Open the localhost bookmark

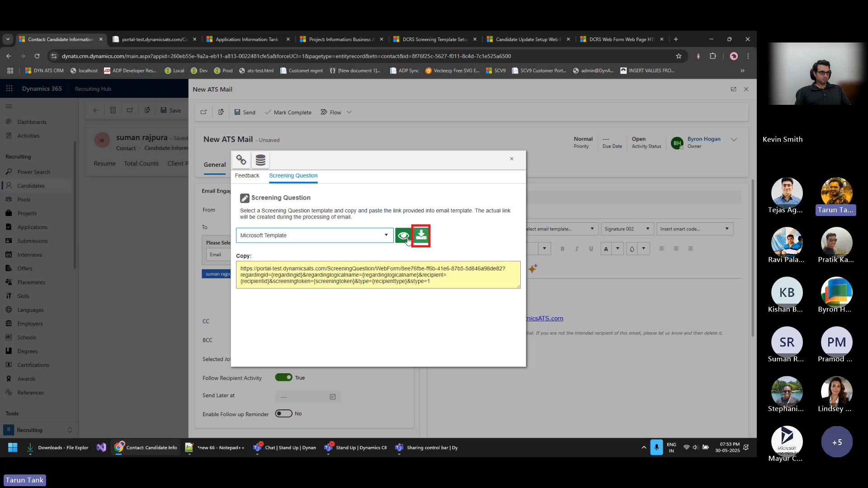(x=84, y=70)
